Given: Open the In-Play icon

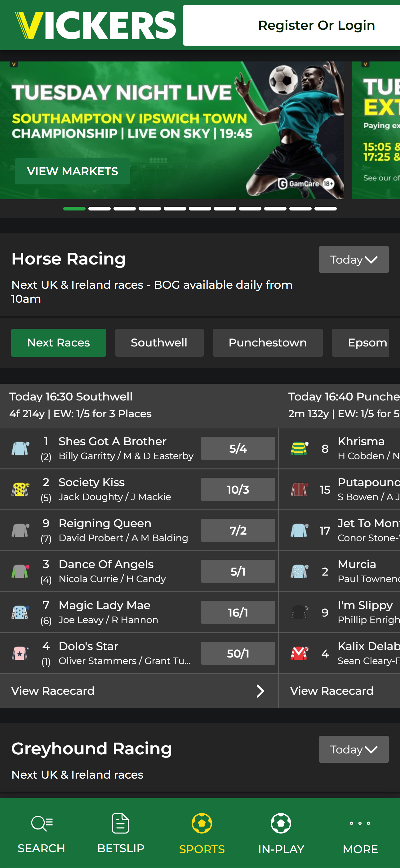Looking at the screenshot, I should pos(281,823).
